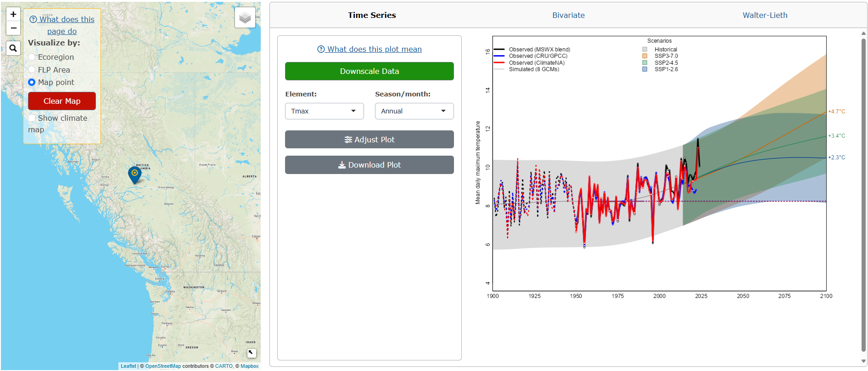Open the map layers control

[245, 18]
